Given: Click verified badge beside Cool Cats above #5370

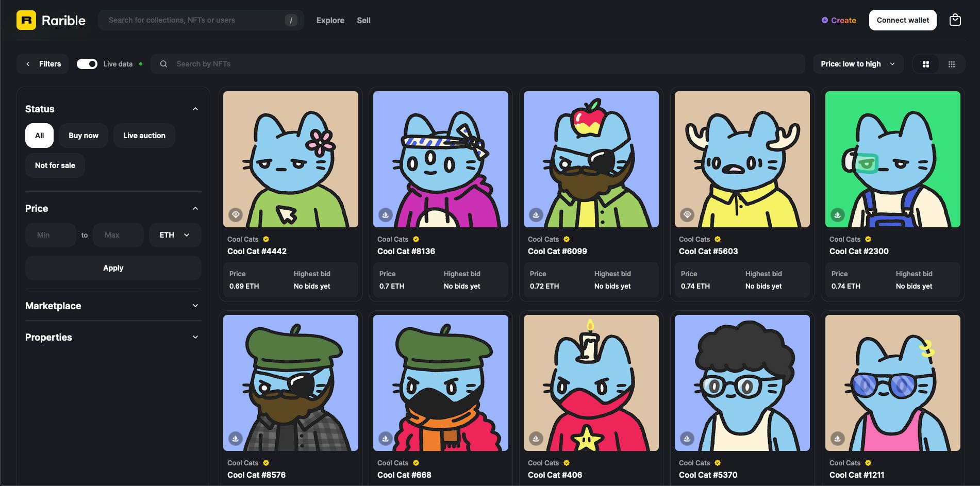Looking at the screenshot, I should click(x=718, y=463).
